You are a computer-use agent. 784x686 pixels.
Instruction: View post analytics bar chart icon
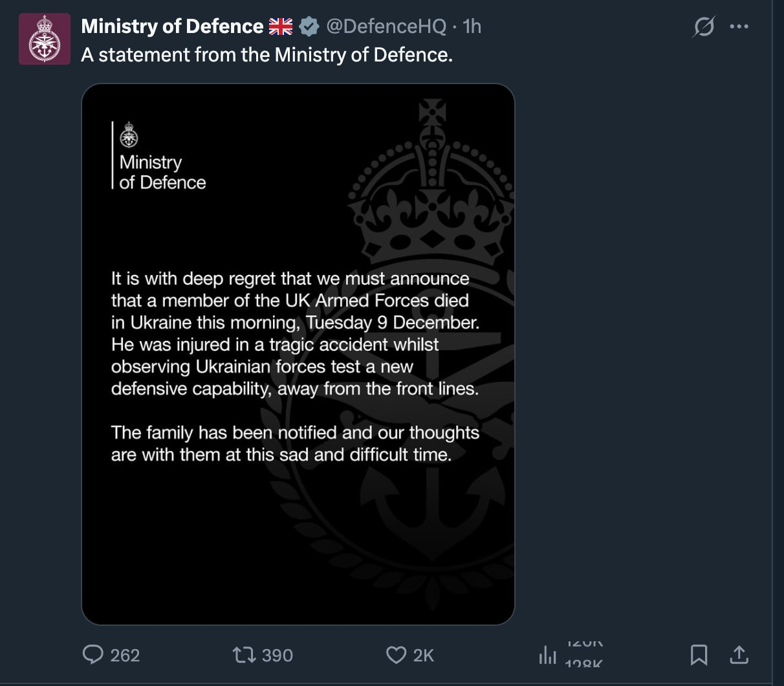point(547,655)
